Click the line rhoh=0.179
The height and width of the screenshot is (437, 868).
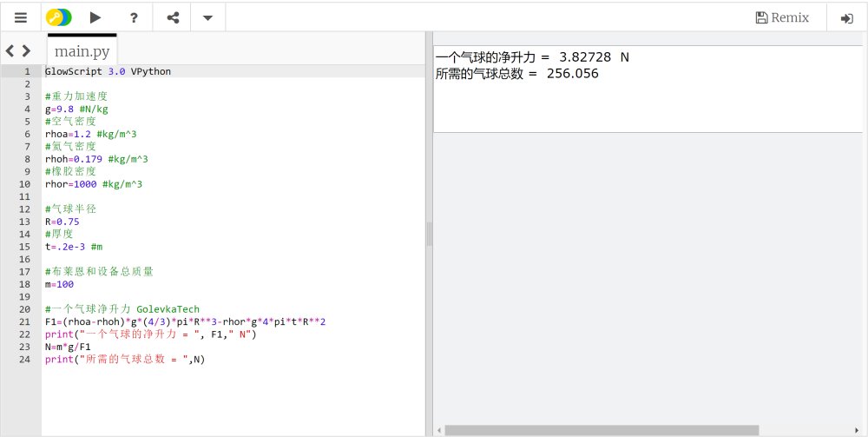point(96,159)
